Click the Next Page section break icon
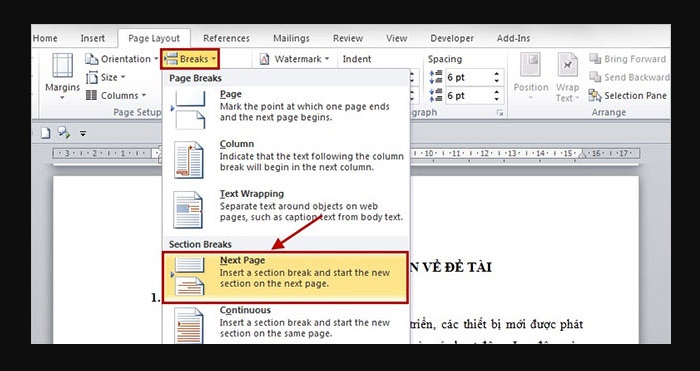Screen dimensions: 700x371 pos(189,277)
